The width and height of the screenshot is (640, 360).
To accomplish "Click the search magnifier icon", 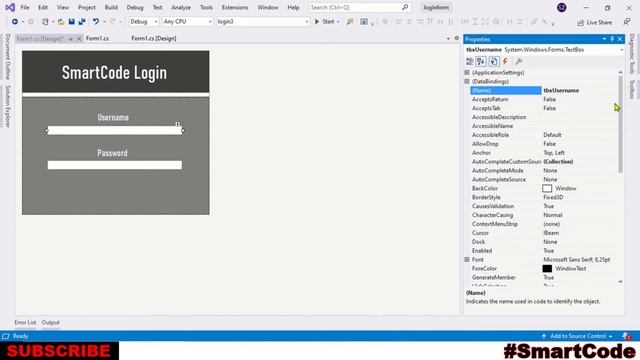I will tap(405, 7).
